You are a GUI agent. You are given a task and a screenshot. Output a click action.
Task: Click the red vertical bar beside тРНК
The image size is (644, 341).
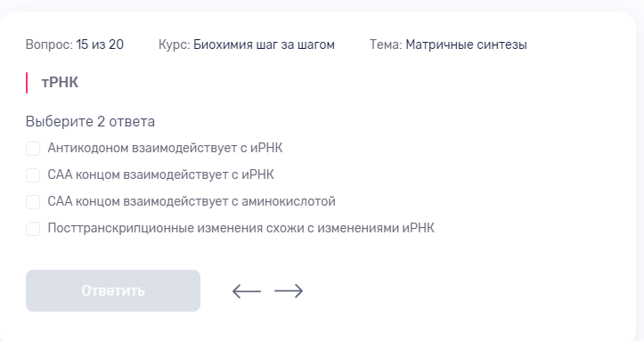(x=27, y=83)
